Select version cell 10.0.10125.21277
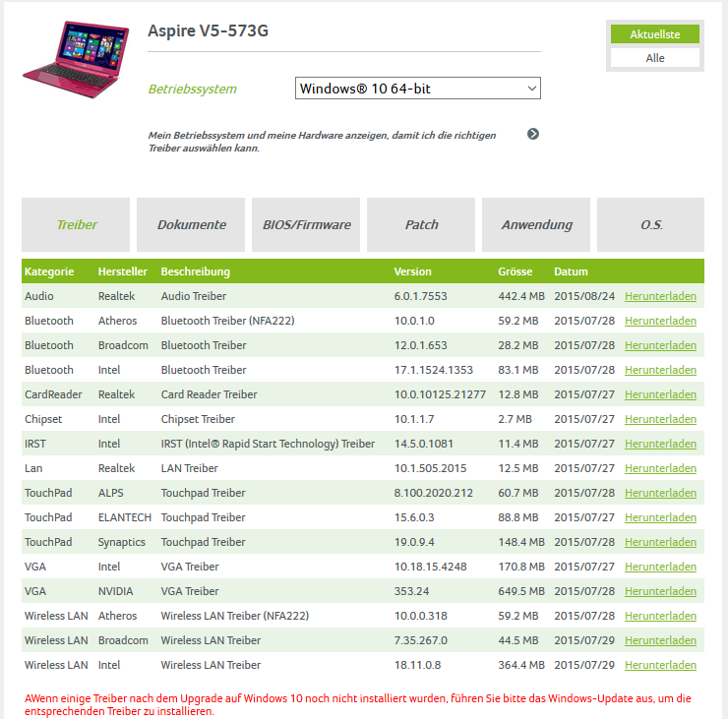Screen dimensions: 728x719 (440, 394)
